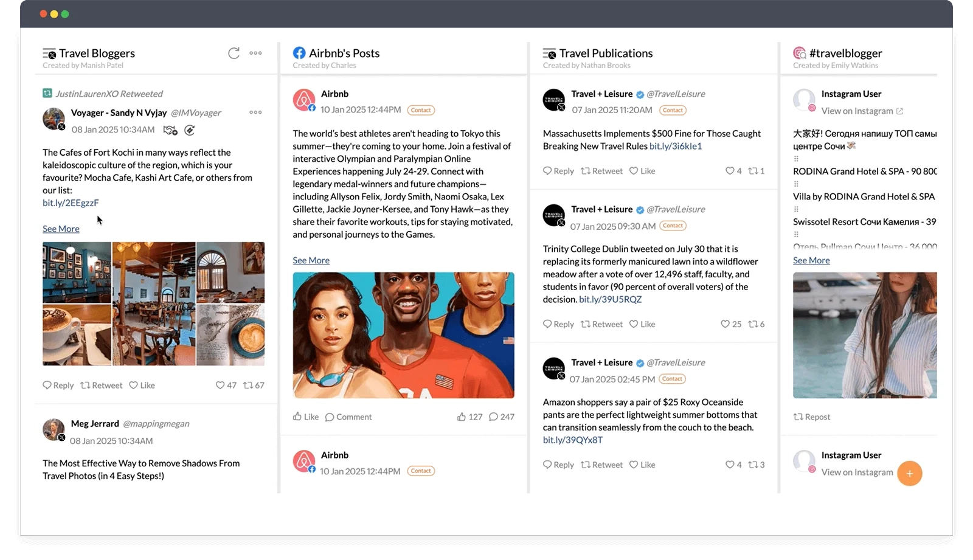Expand See More on Instagram hotel post
The image size is (973, 560).
tap(811, 260)
